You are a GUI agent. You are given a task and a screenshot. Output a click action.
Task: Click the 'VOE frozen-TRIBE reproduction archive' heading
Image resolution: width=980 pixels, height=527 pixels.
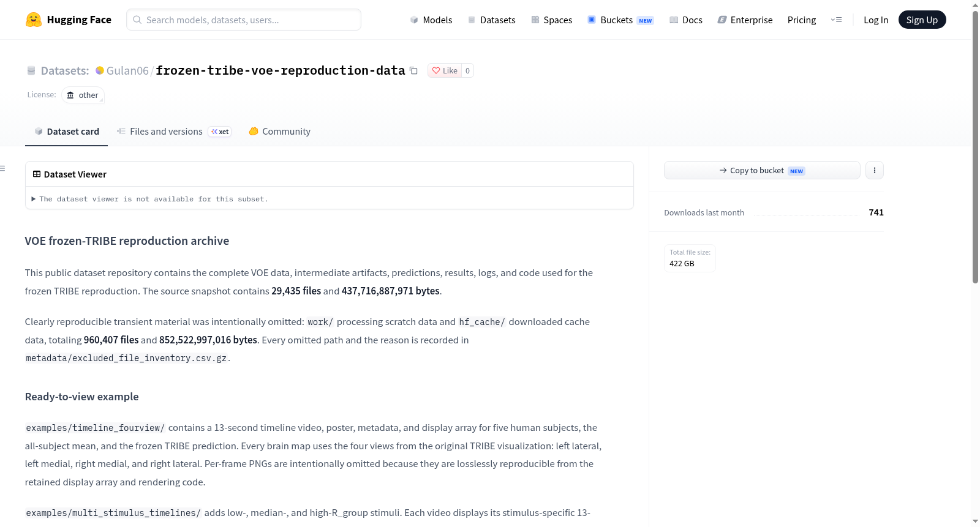click(x=127, y=241)
